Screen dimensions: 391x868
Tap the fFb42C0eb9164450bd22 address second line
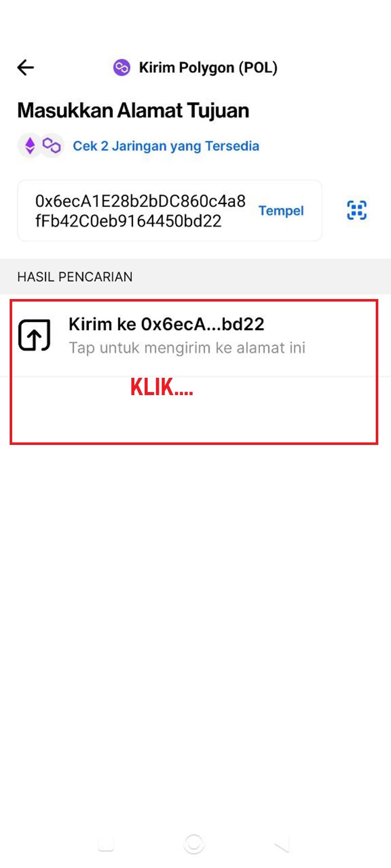point(128,221)
